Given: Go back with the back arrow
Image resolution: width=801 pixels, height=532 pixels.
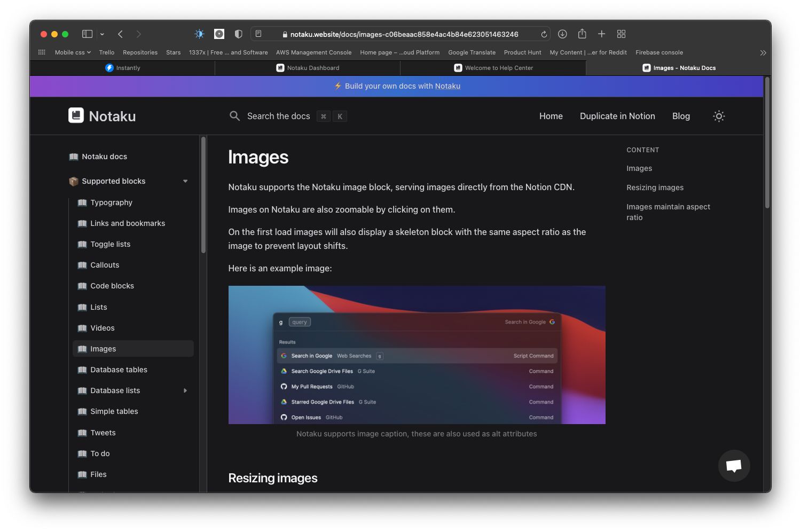Looking at the screenshot, I should (x=121, y=34).
